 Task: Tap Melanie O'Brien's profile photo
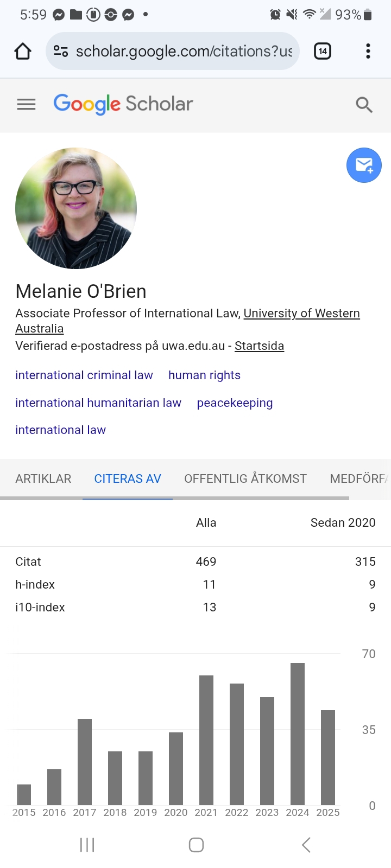(76, 208)
